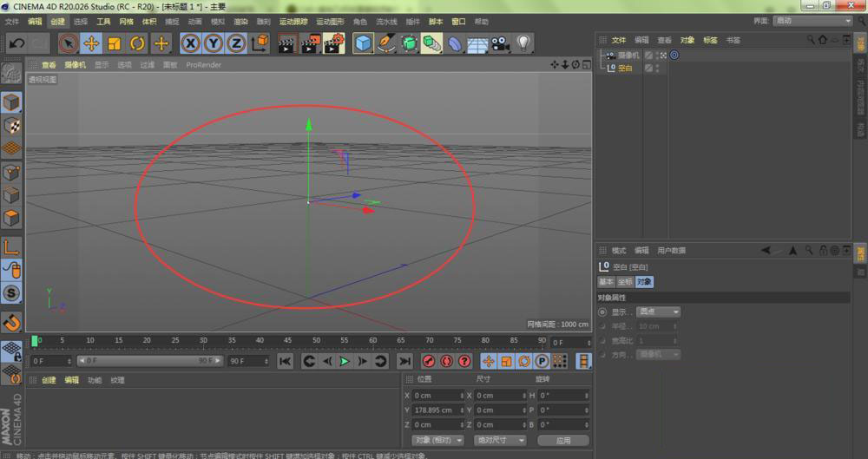Select the Live Selection arrow tool
The image size is (868, 459).
pyautogui.click(x=68, y=43)
